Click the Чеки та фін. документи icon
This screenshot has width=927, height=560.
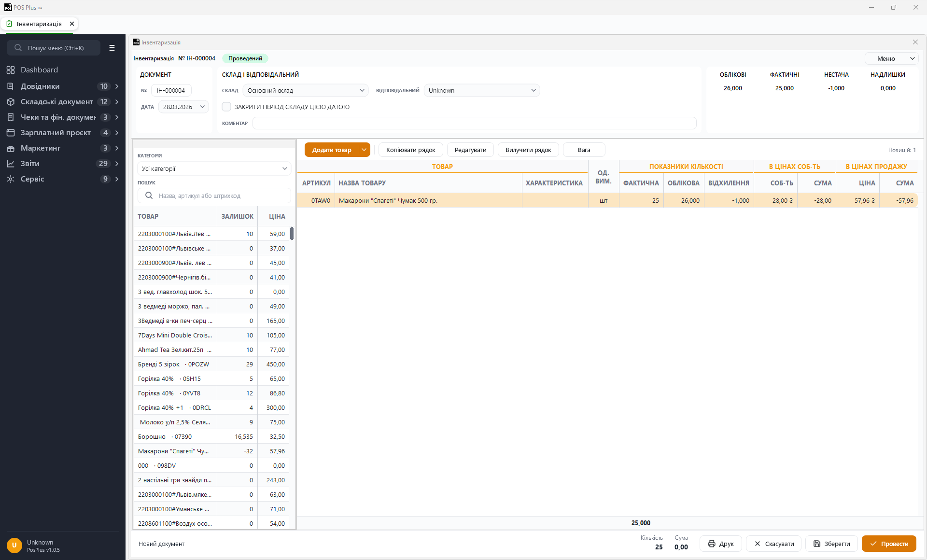click(x=11, y=117)
